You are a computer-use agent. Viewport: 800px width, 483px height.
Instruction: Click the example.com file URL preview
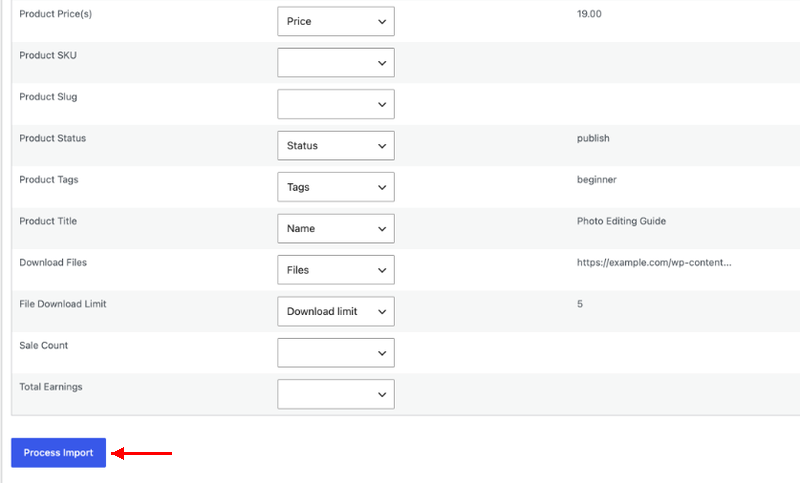654,263
